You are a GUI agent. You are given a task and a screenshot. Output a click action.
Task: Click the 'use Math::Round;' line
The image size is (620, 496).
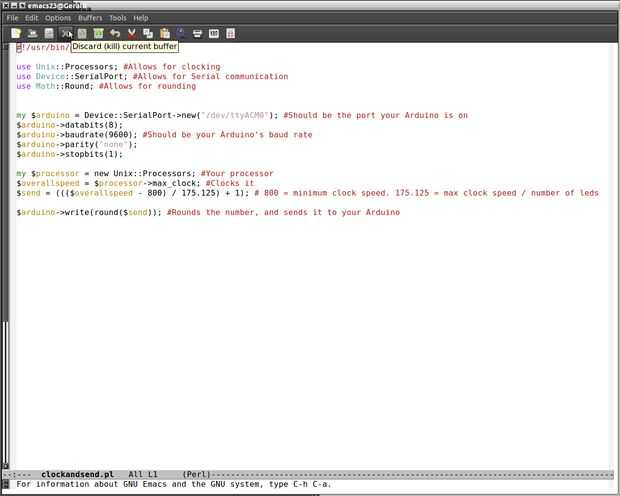click(55, 86)
